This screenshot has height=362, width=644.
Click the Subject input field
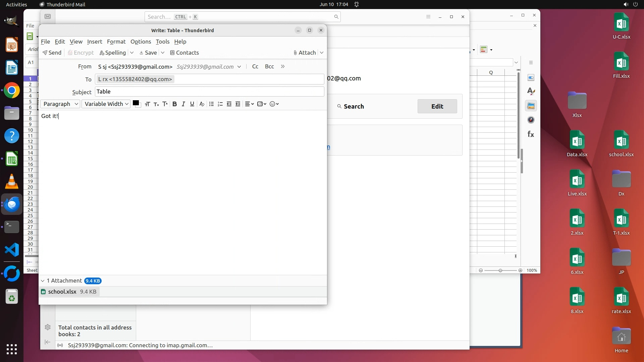click(x=209, y=92)
